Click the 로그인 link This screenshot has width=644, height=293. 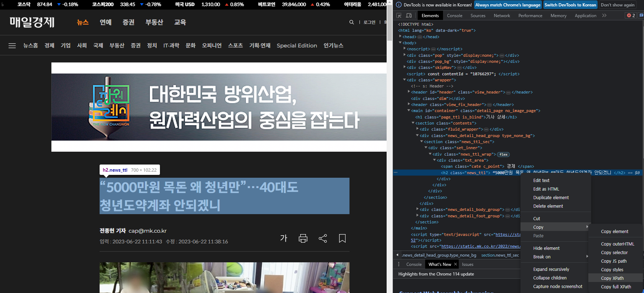[369, 22]
